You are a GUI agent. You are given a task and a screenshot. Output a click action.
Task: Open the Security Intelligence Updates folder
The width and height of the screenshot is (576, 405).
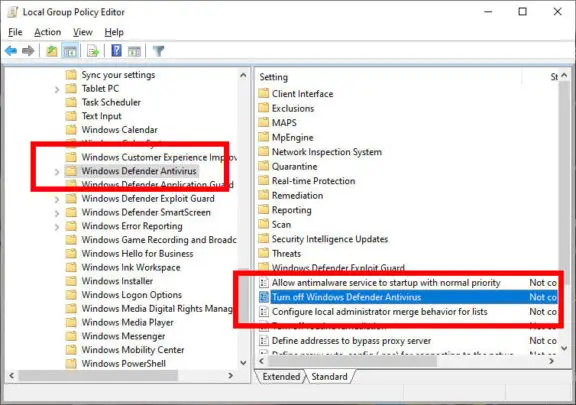pos(323,239)
